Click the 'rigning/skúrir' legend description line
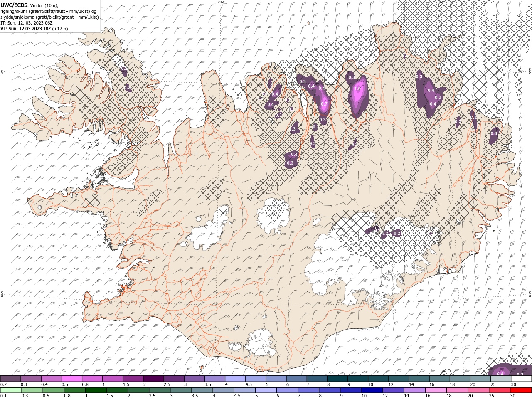The image size is (532, 399). pos(49,11)
